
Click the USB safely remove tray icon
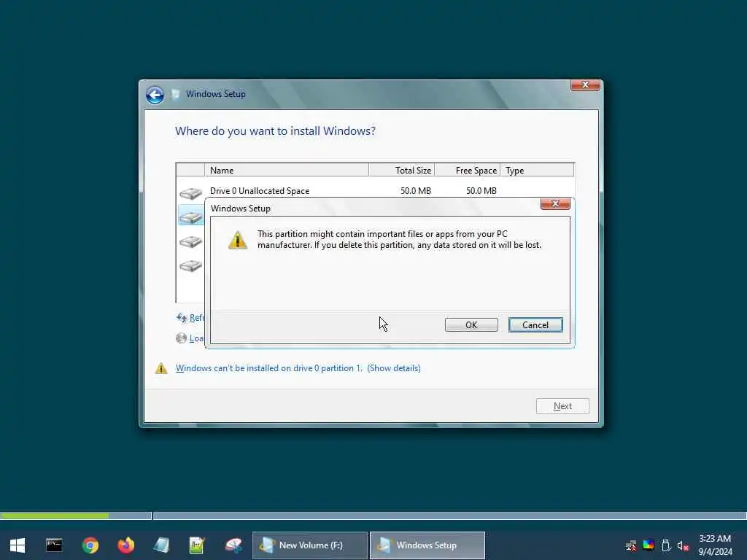tap(666, 545)
